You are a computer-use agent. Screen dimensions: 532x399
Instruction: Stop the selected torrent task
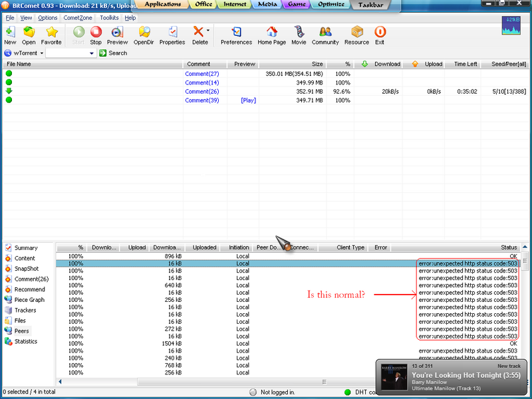(x=96, y=33)
